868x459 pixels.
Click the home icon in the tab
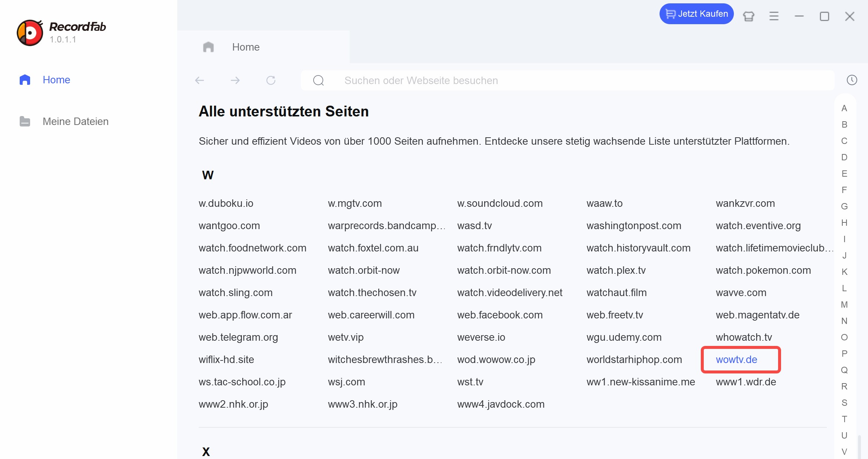tap(208, 47)
